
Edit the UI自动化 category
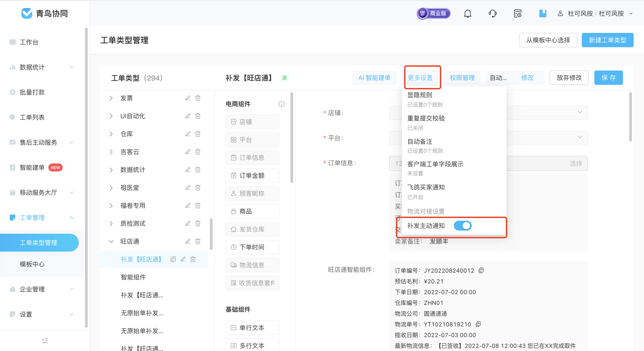(x=188, y=116)
